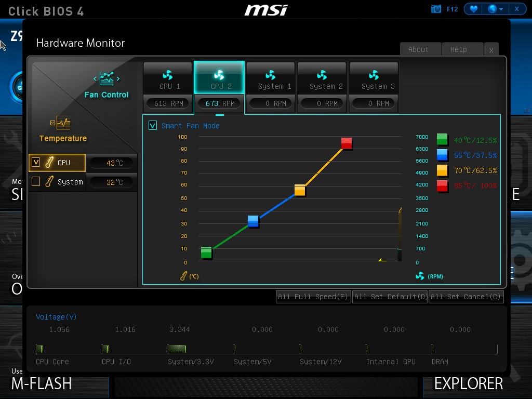Select the System 1 fan icon
Viewport: 532px width, 399px height.
[270, 75]
